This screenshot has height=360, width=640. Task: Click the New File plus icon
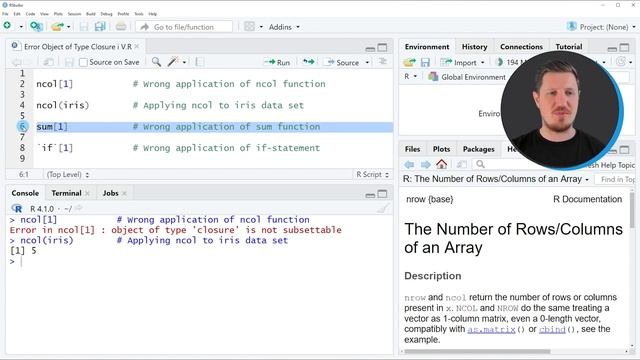click(x=7, y=26)
